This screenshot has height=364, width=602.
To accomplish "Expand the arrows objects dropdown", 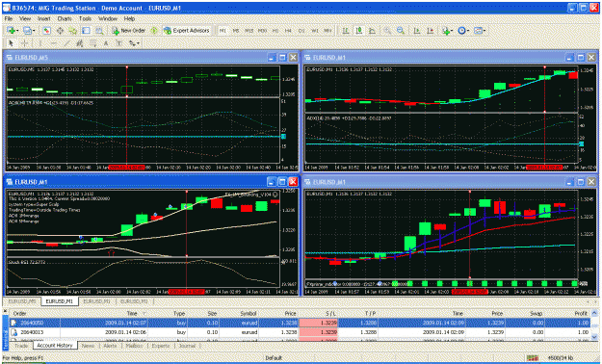I will (138, 43).
